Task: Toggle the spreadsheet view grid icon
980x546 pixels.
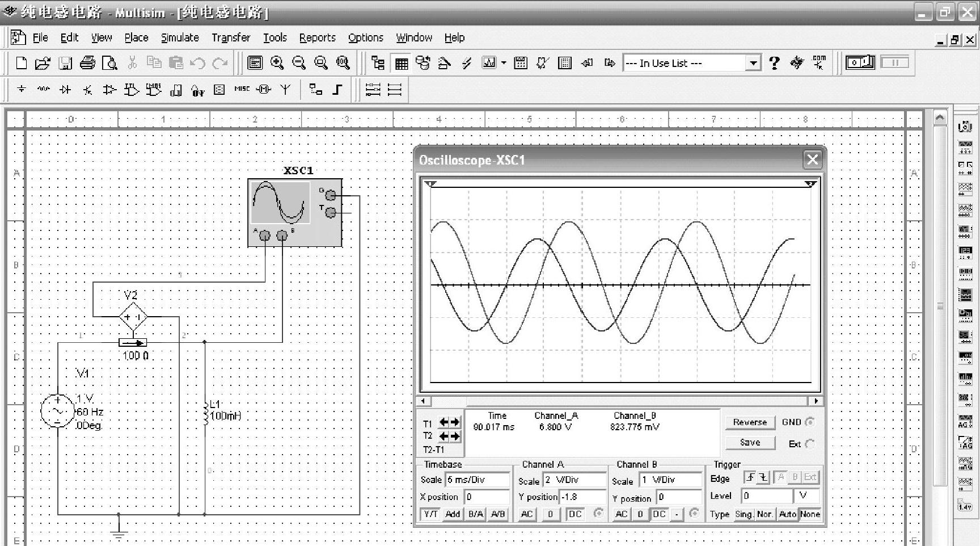Action: coord(401,63)
